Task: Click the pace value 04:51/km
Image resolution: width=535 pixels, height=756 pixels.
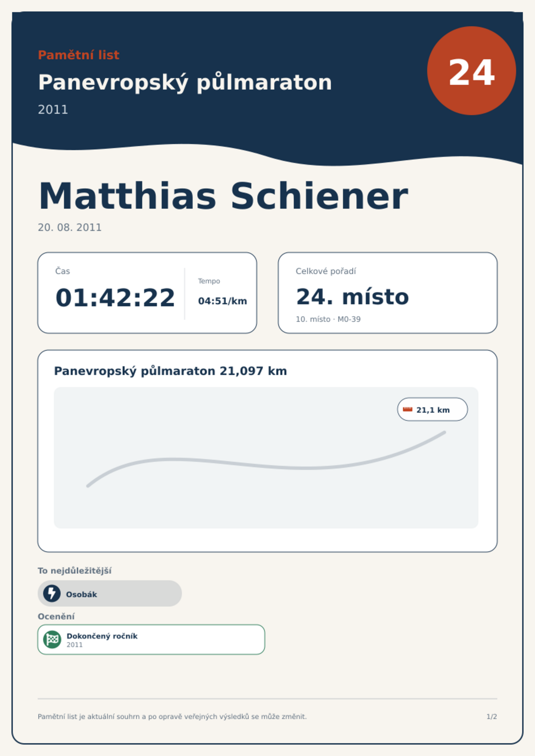Action: tap(222, 301)
